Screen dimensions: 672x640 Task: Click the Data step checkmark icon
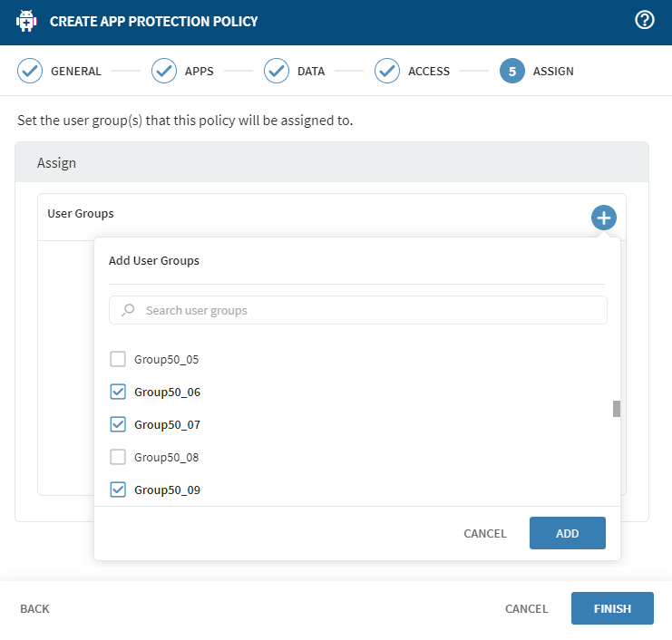277,71
